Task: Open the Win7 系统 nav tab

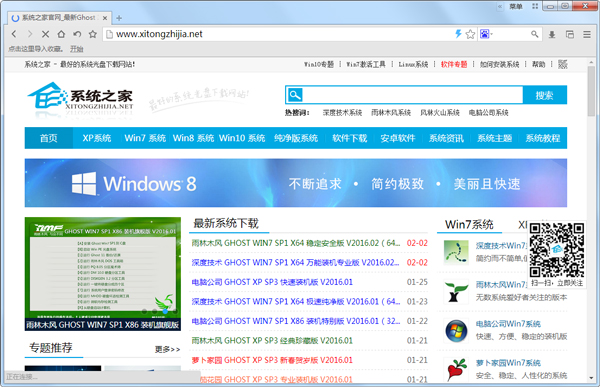Action: [x=145, y=138]
